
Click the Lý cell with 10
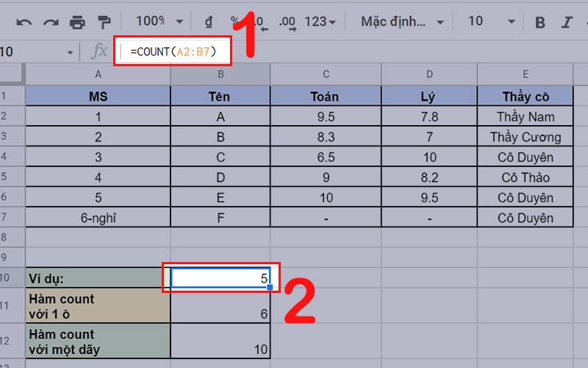[429, 157]
